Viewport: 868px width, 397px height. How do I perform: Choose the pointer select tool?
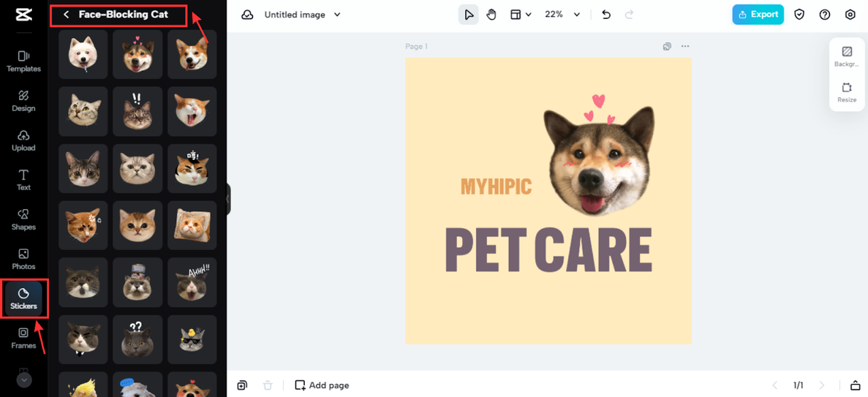click(x=468, y=14)
